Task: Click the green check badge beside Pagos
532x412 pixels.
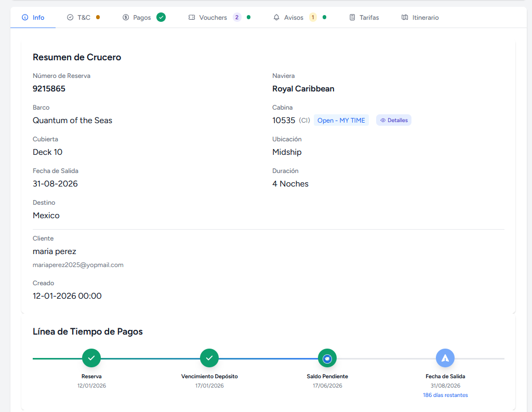Action: click(161, 17)
